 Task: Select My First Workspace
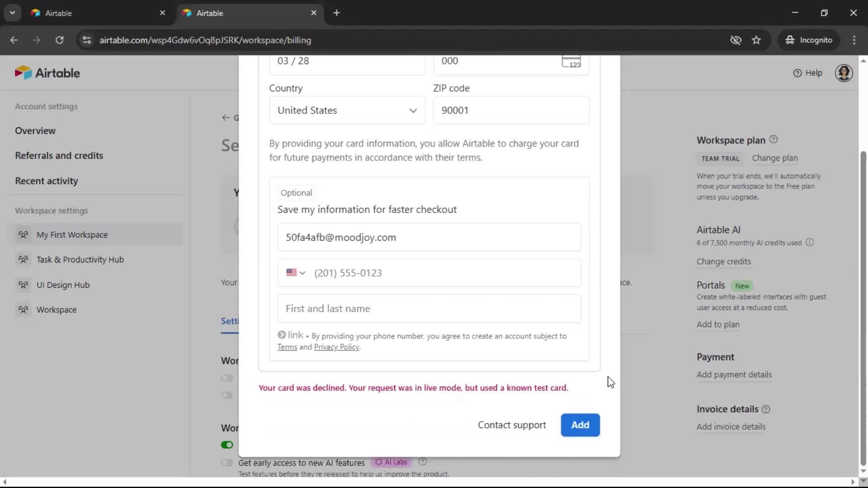[95, 235]
